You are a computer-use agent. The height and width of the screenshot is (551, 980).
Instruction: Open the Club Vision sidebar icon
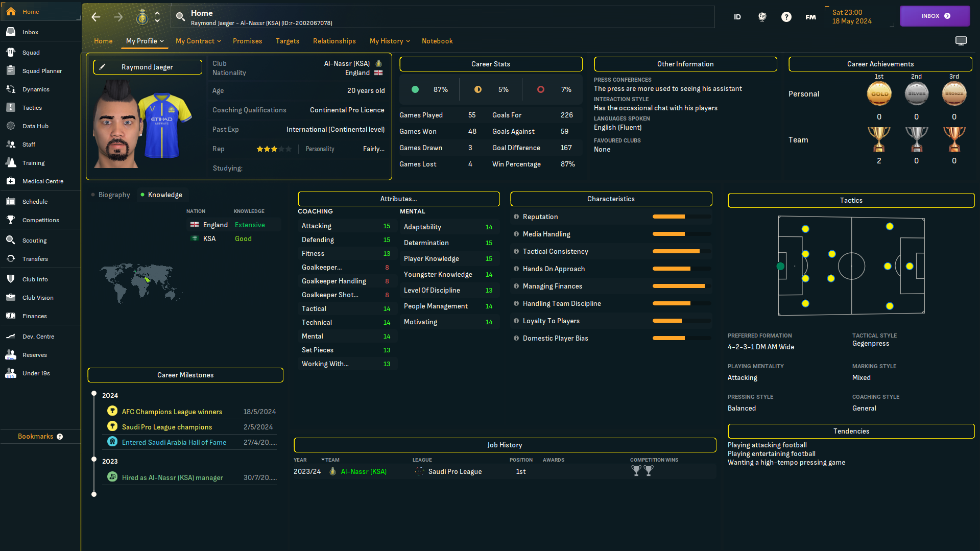[x=11, y=297]
